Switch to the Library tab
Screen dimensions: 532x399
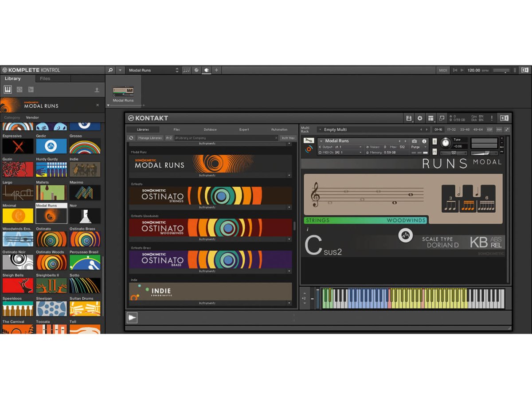point(12,78)
